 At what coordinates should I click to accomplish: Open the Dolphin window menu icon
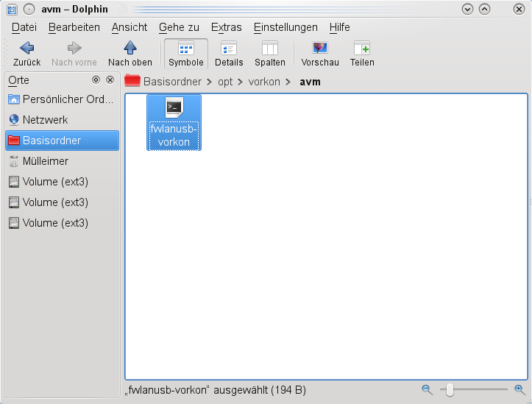[13, 9]
